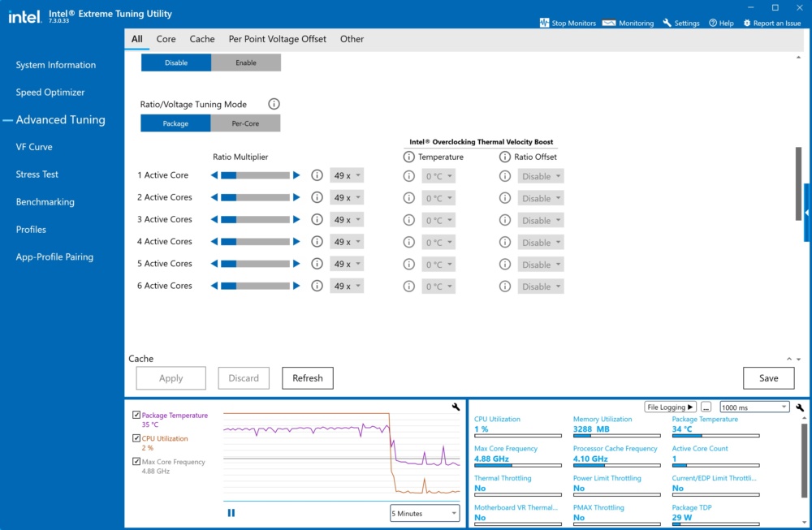Viewport: 812px width, 530px height.
Task: Click the Stop Monitors icon
Action: coord(544,23)
